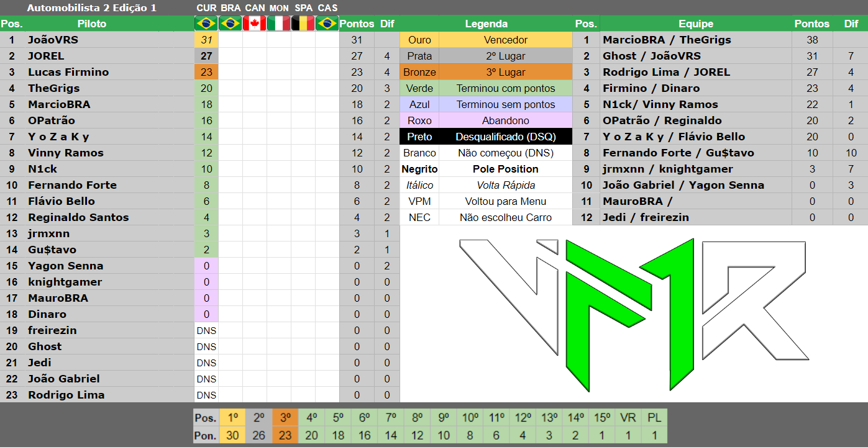
Task: Select driver Reginaldo Santos
Action: pos(78,217)
